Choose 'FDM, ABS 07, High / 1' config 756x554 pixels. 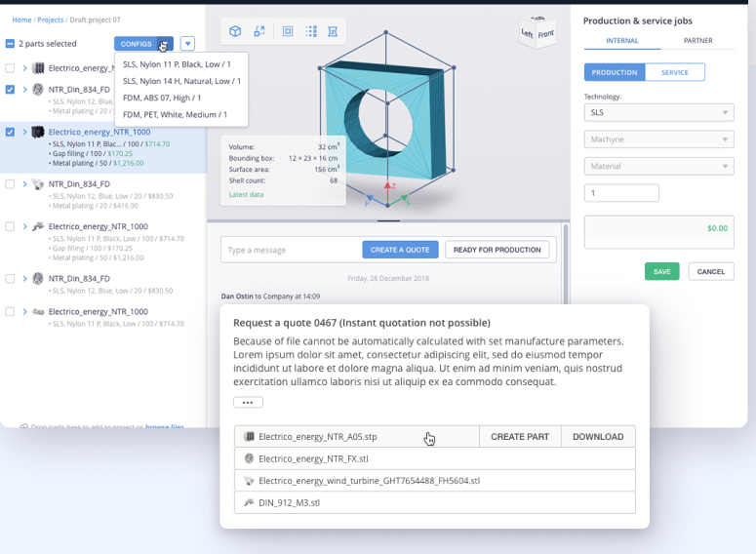tap(162, 98)
